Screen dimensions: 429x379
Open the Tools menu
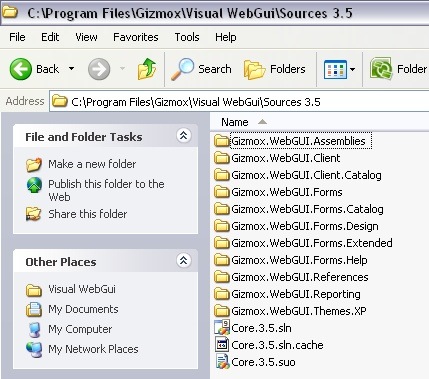[187, 37]
